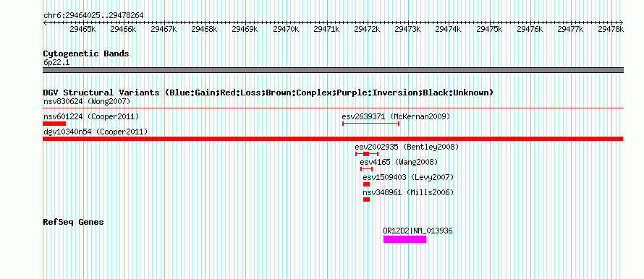Click the 6p22.1 cytogenetic band bar
This screenshot has width=644, height=279.
[333, 70]
